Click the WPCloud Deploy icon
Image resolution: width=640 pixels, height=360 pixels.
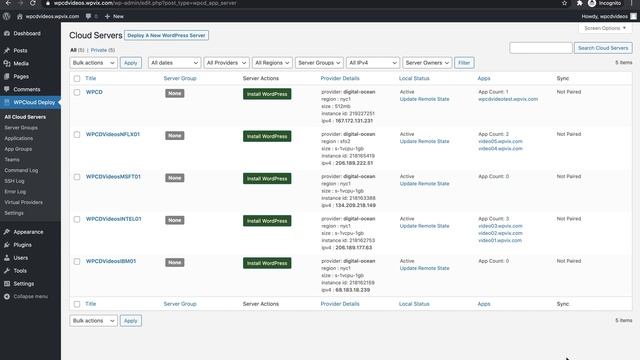click(x=7, y=102)
